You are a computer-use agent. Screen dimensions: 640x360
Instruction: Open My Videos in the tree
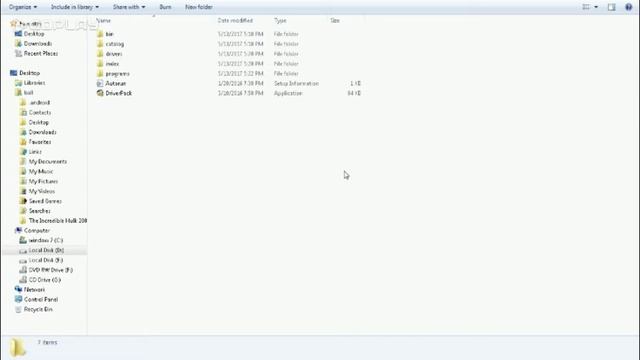pyautogui.click(x=42, y=191)
